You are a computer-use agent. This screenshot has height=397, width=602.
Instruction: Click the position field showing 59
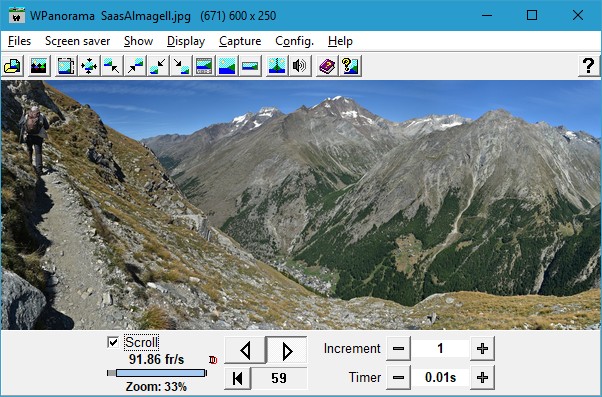pyautogui.click(x=279, y=378)
